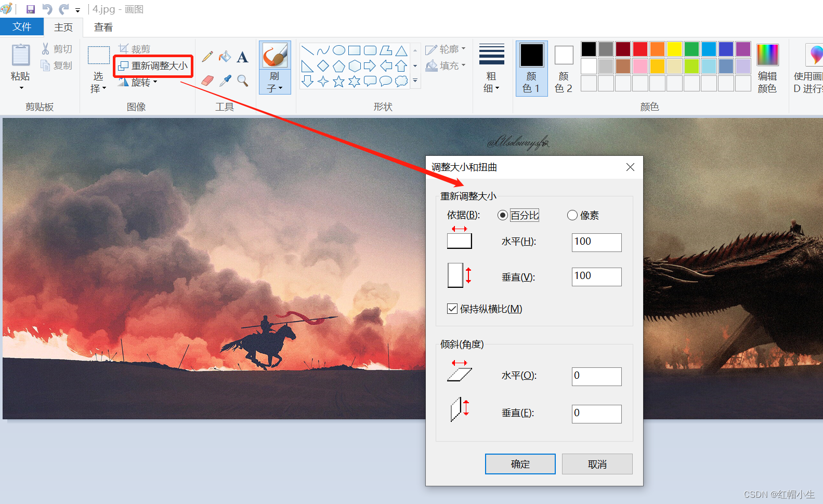Select the Eraser tool

tap(207, 81)
